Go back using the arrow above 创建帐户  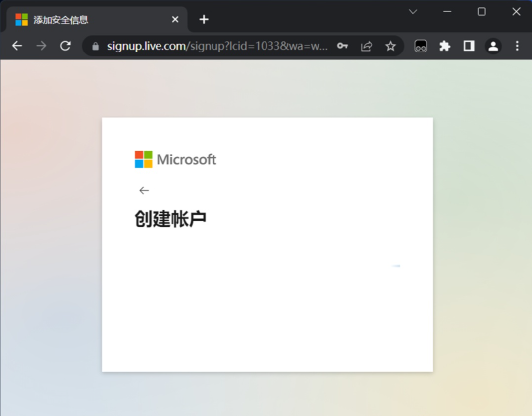click(144, 190)
